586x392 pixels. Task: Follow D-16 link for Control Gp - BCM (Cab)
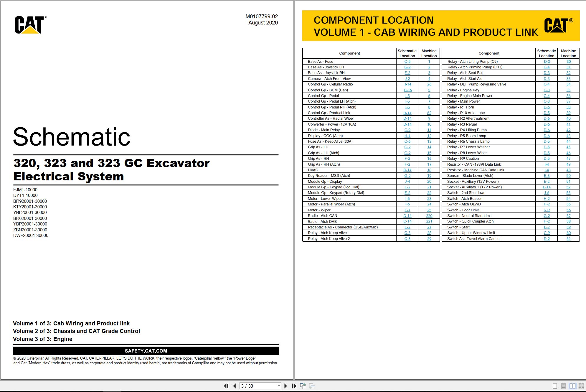pos(407,90)
